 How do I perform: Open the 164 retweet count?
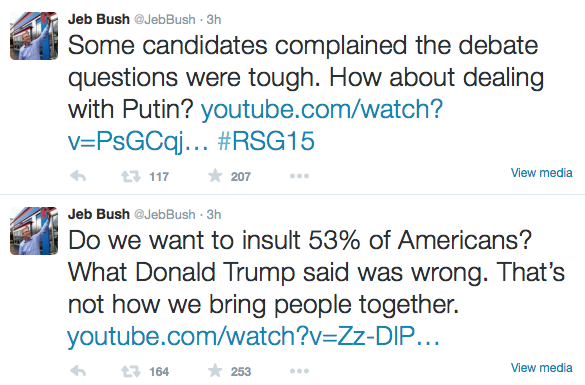click(x=159, y=372)
